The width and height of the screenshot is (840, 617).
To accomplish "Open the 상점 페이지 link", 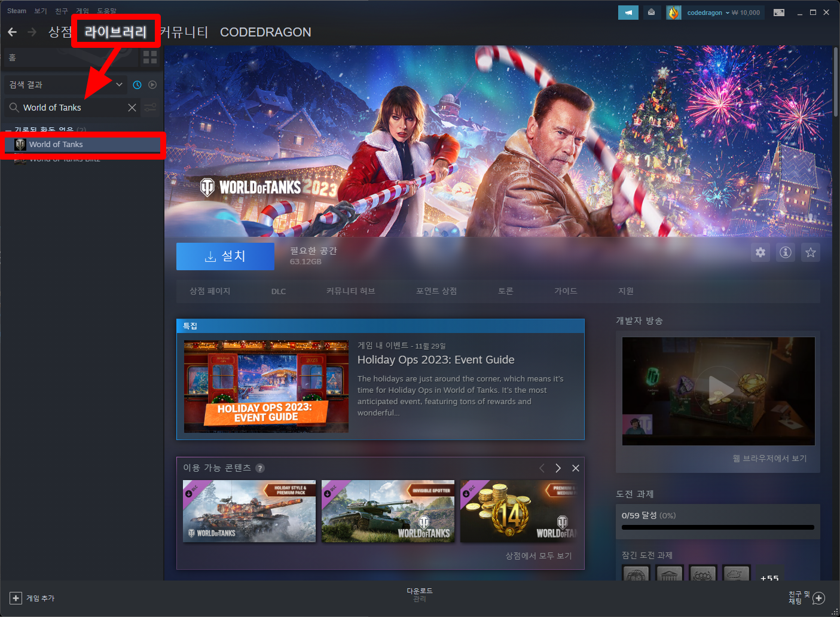I will click(210, 291).
